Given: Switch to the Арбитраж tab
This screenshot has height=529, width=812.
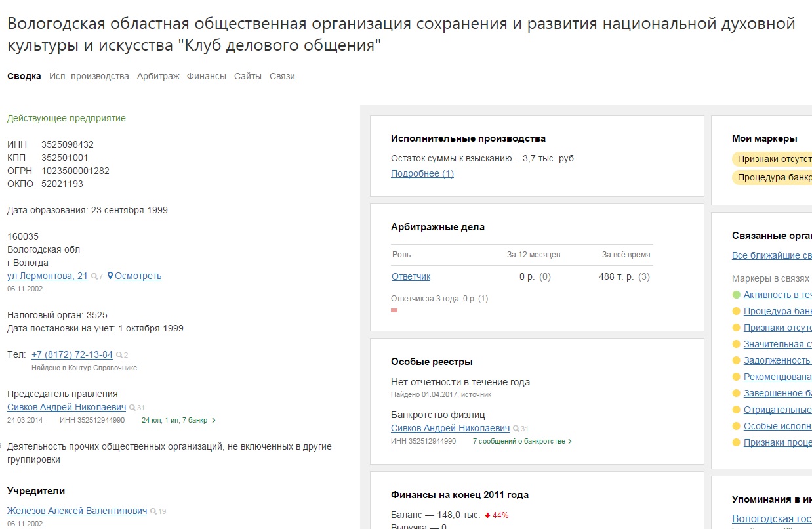Looking at the screenshot, I should pyautogui.click(x=158, y=76).
